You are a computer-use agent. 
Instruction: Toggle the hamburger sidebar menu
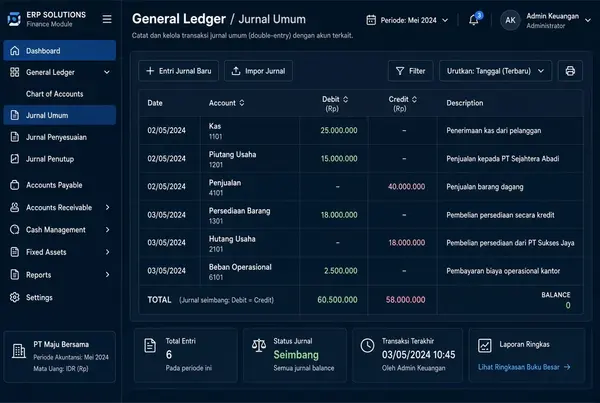107,19
